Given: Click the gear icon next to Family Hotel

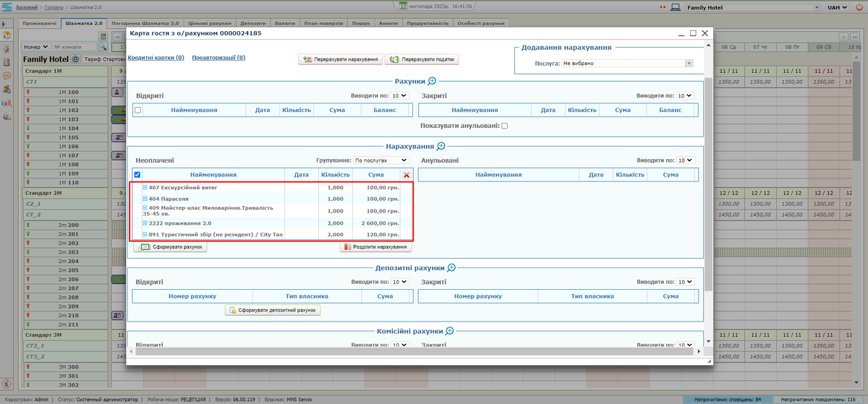Looking at the screenshot, I should pos(75,59).
